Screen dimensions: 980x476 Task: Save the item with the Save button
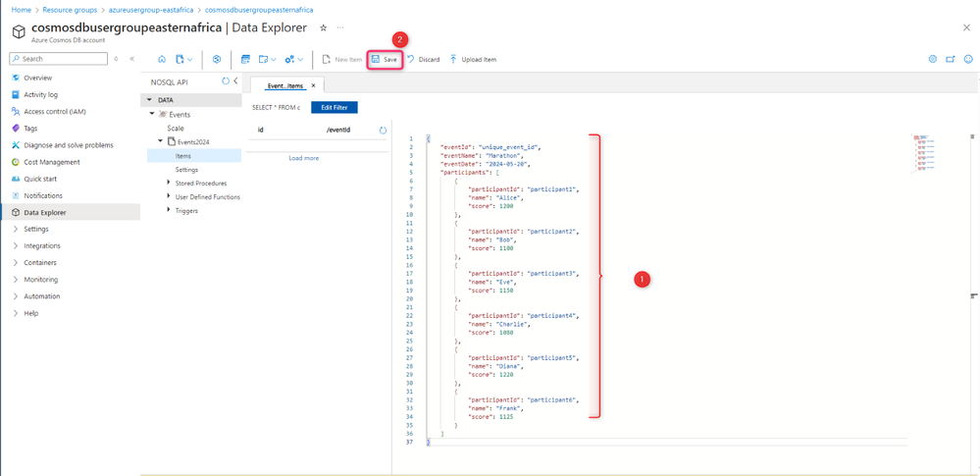point(384,60)
